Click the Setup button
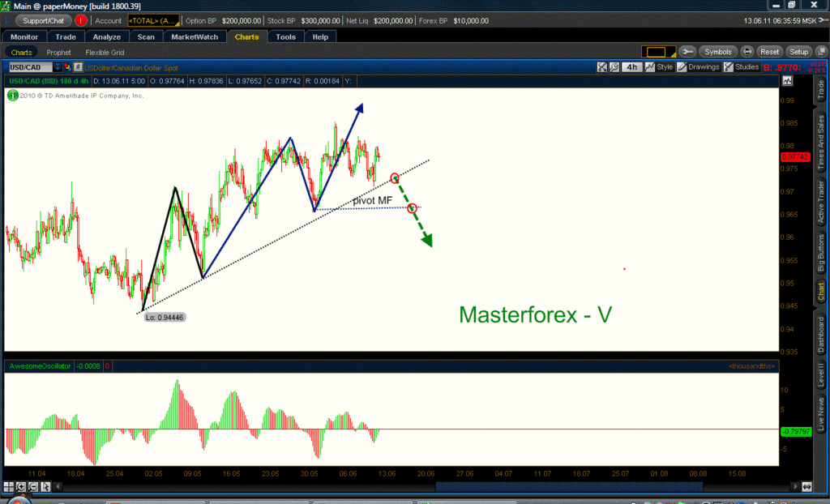The height and width of the screenshot is (504, 830). coord(798,51)
